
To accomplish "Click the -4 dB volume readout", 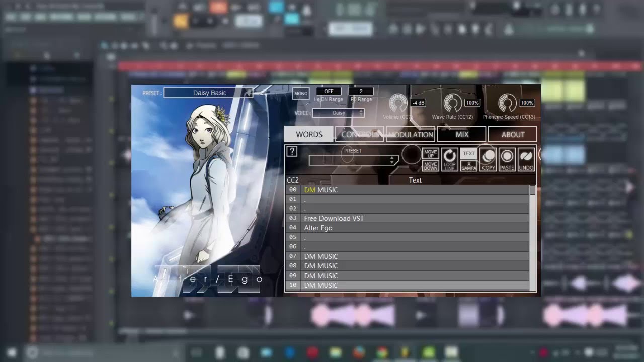I will pos(418,103).
